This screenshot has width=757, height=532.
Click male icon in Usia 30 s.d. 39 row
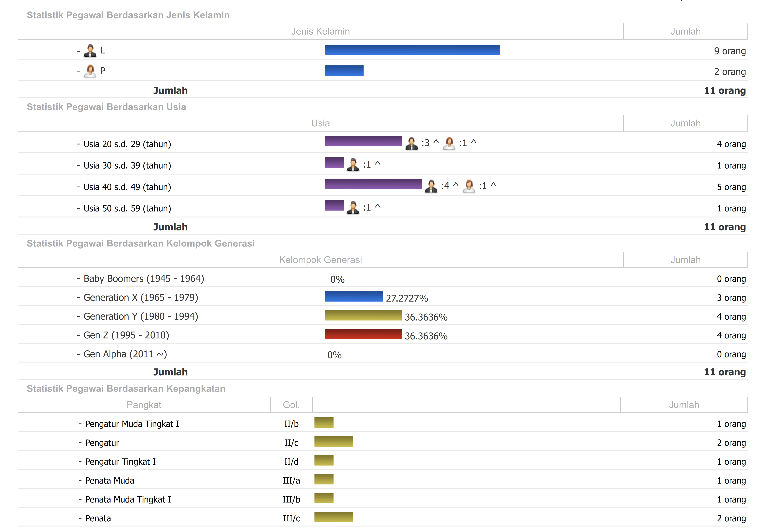click(x=353, y=164)
